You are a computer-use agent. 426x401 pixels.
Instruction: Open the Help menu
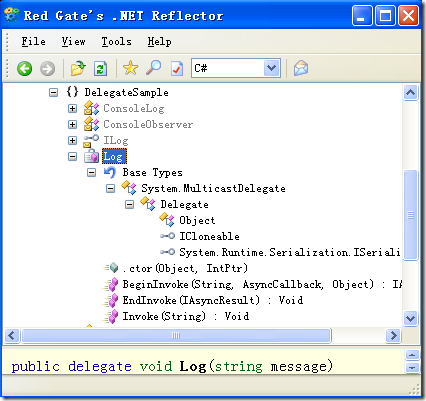pyautogui.click(x=159, y=41)
